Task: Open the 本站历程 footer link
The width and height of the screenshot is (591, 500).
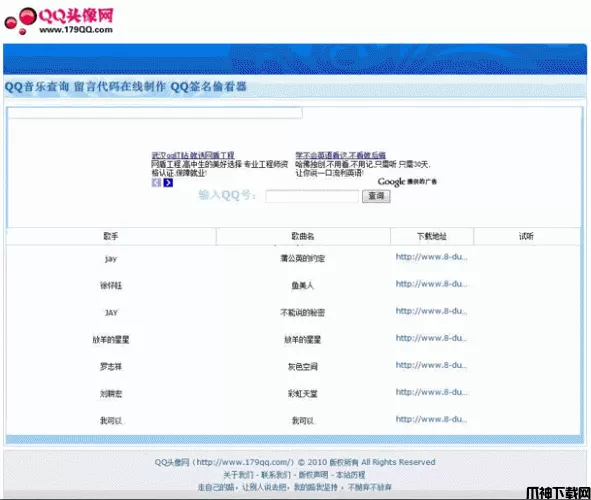Action: coord(351,475)
